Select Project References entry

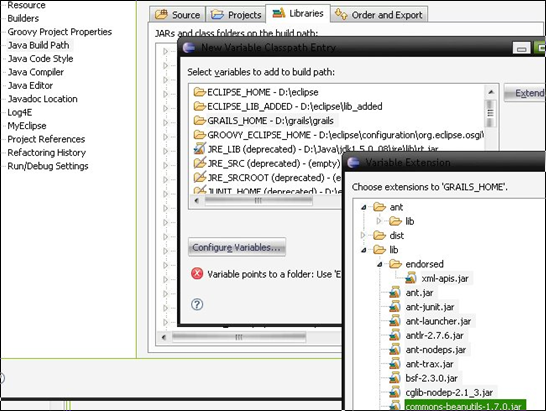point(46,139)
